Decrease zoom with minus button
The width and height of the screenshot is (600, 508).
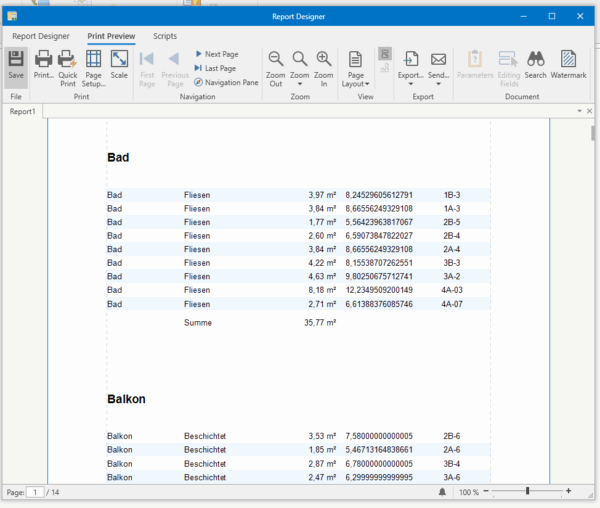click(x=486, y=491)
